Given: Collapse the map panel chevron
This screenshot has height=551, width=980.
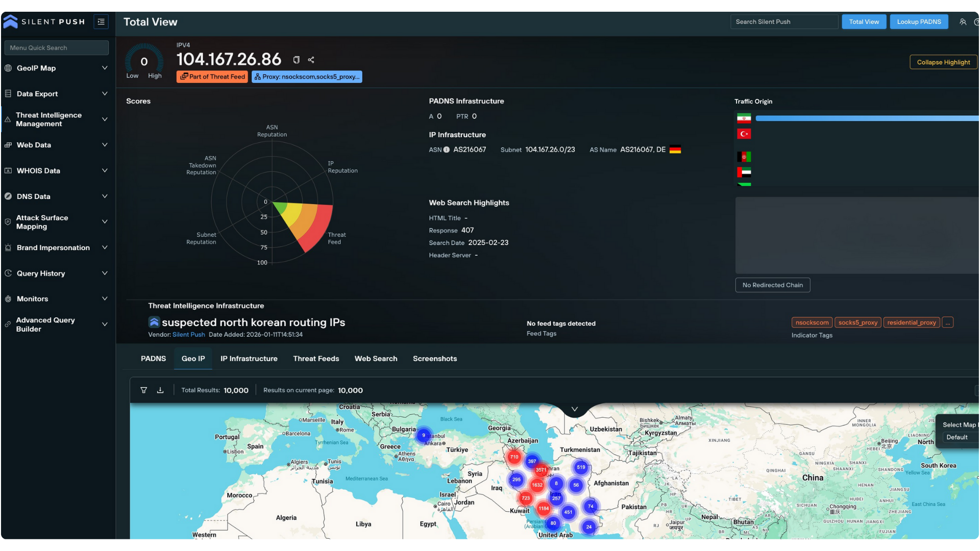Looking at the screenshot, I should point(574,409).
